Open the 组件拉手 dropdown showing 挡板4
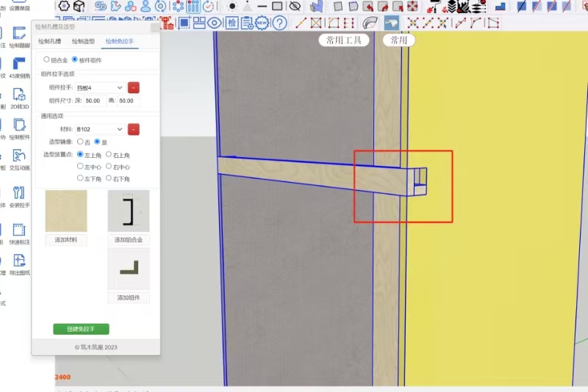 point(100,87)
